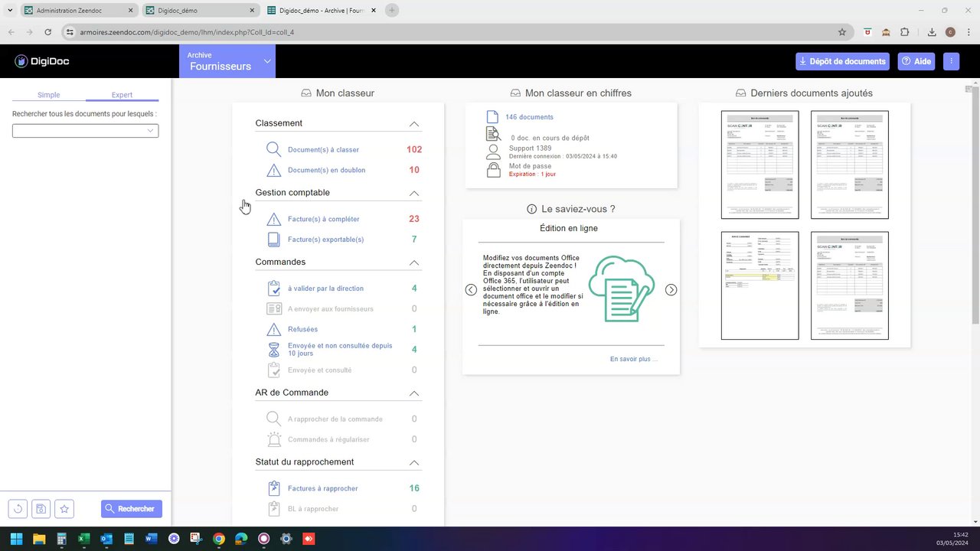Collapse the AR de Commande section
The height and width of the screenshot is (551, 980).
pyautogui.click(x=414, y=393)
